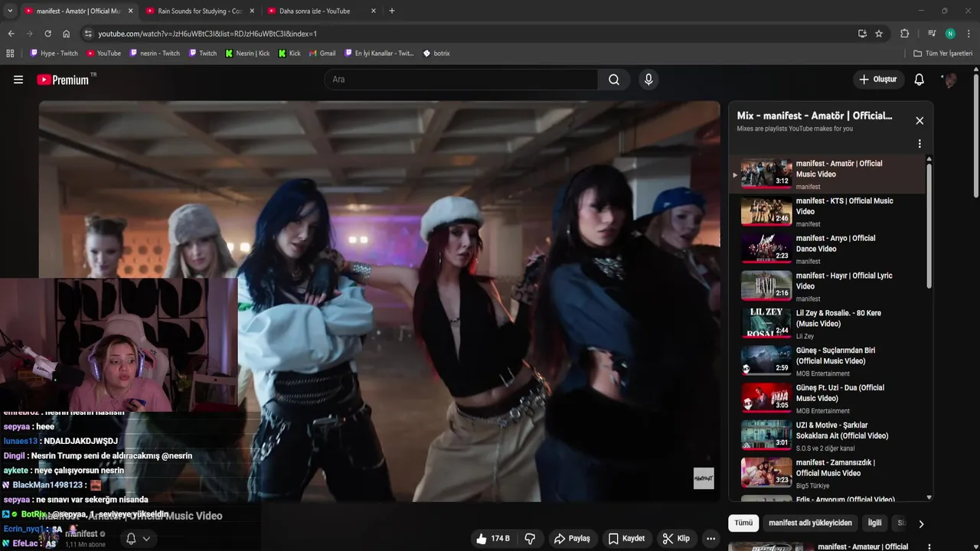Close the Rain Sounds for Studying tab
This screenshot has width=980, height=551.
click(x=252, y=11)
